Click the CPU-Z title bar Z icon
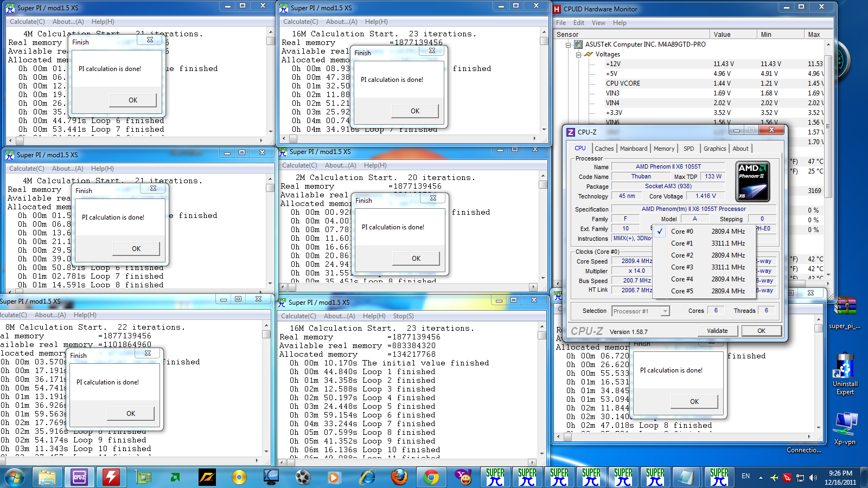Screen dimensions: 868x488 click(571, 132)
